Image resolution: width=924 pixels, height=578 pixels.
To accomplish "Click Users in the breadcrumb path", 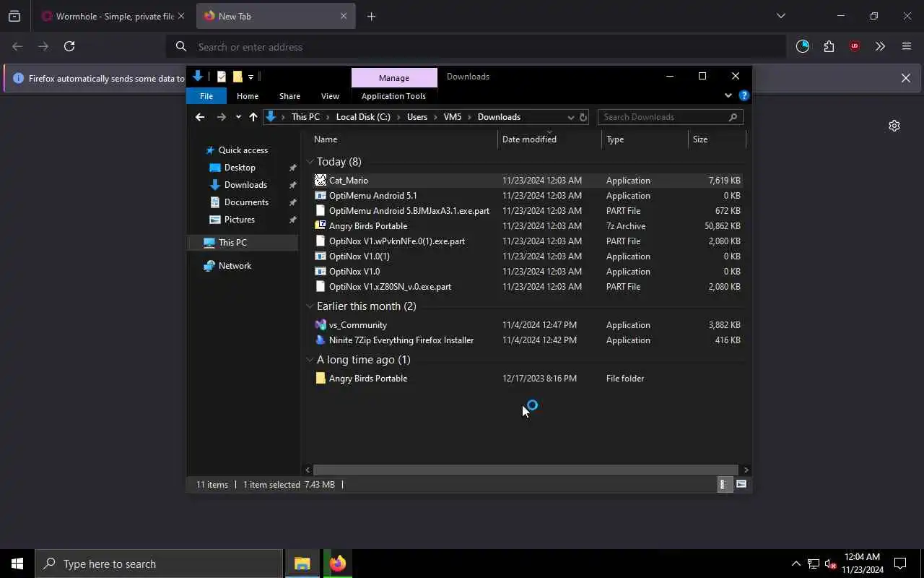I will (417, 117).
